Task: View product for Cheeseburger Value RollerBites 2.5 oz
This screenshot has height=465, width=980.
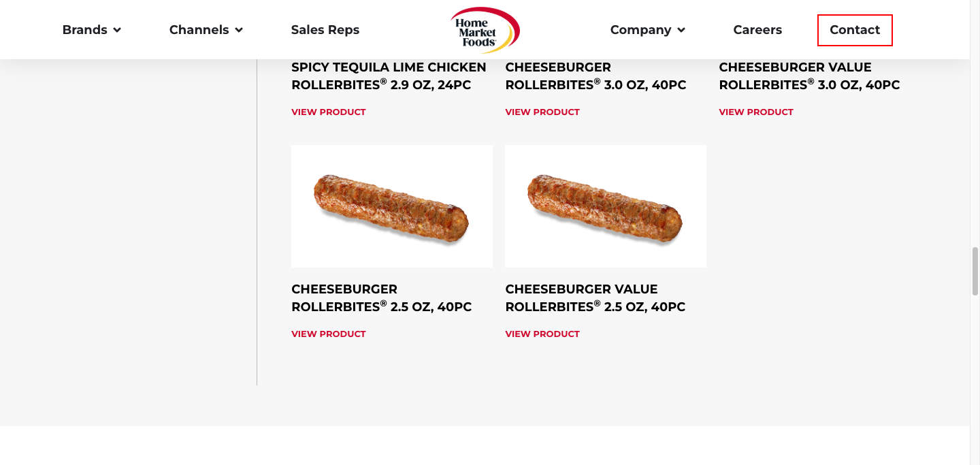Action: click(x=542, y=334)
